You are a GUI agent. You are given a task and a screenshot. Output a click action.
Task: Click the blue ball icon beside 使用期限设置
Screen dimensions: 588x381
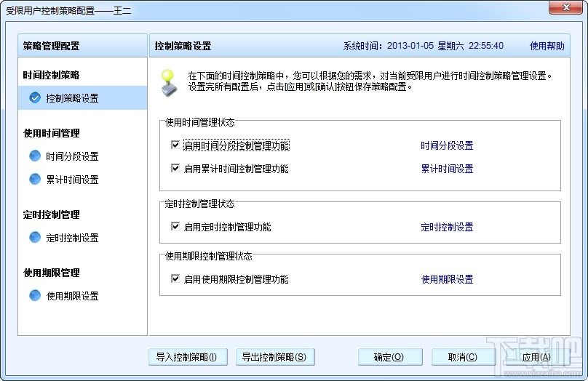pyautogui.click(x=35, y=295)
